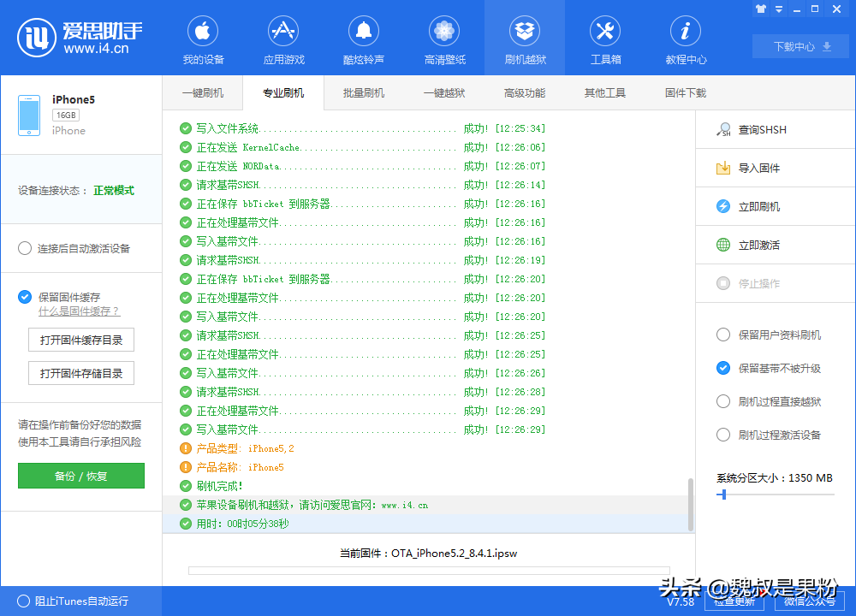Click the 立即刷机 lightning bolt icon

(723, 206)
